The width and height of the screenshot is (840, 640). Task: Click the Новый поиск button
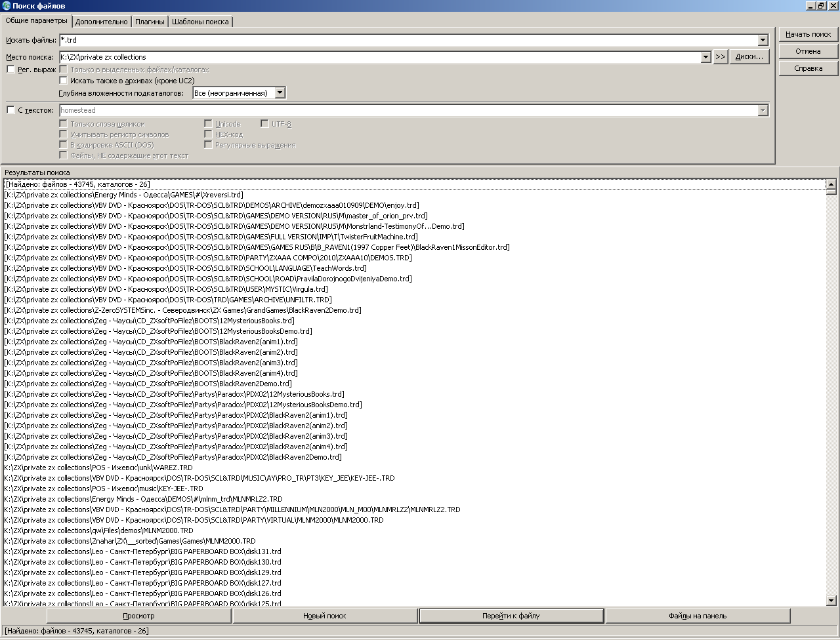(x=324, y=616)
